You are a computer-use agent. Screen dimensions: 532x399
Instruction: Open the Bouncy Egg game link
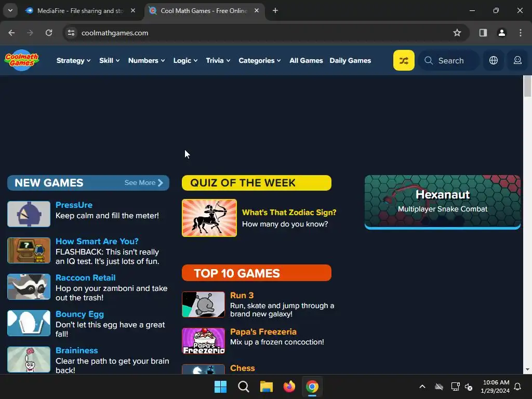[x=79, y=314]
